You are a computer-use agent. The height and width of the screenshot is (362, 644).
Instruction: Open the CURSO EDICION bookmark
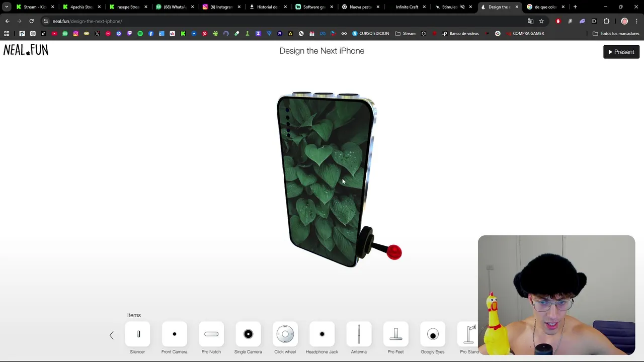(370, 34)
